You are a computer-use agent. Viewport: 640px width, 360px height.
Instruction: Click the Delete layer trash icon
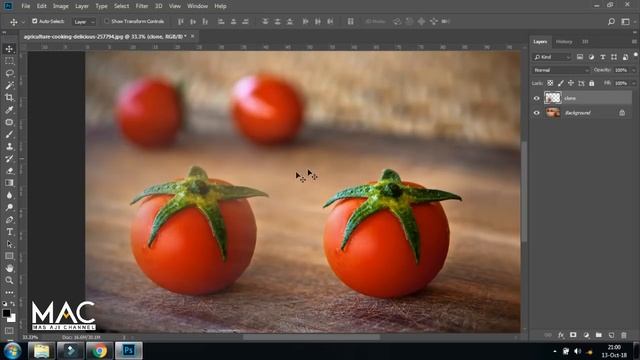[624, 335]
